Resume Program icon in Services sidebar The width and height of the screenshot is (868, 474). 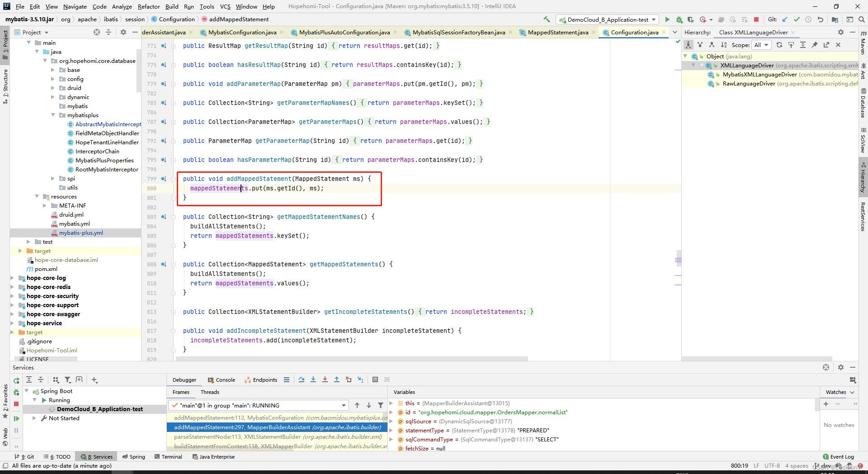point(16,418)
